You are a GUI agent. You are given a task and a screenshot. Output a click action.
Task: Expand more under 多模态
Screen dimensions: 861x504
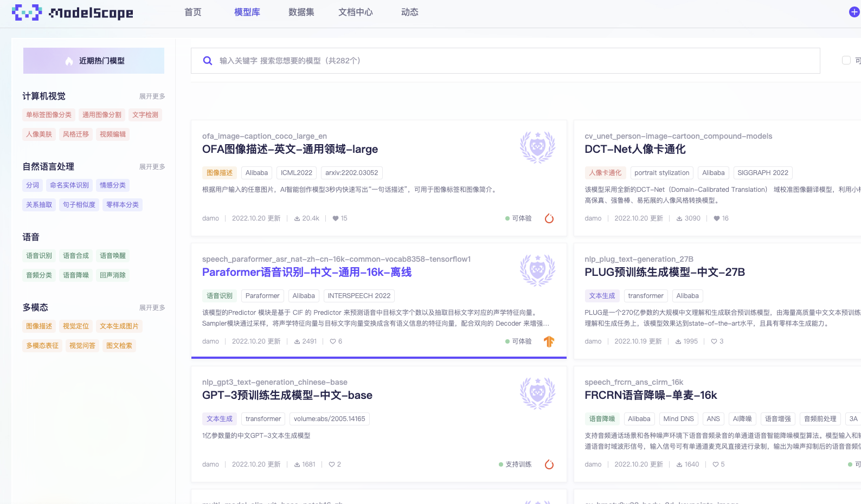[152, 308]
